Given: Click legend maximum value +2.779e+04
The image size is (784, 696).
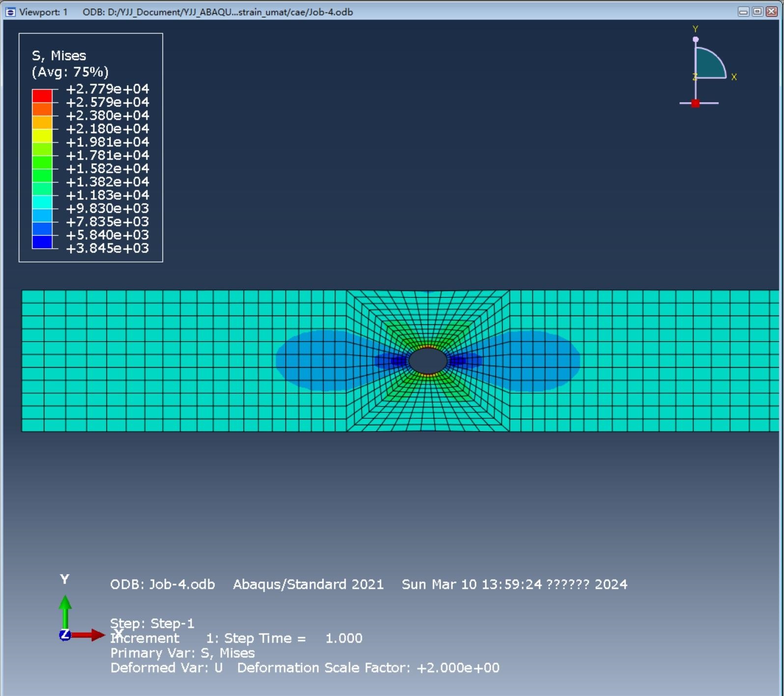Looking at the screenshot, I should [x=107, y=89].
